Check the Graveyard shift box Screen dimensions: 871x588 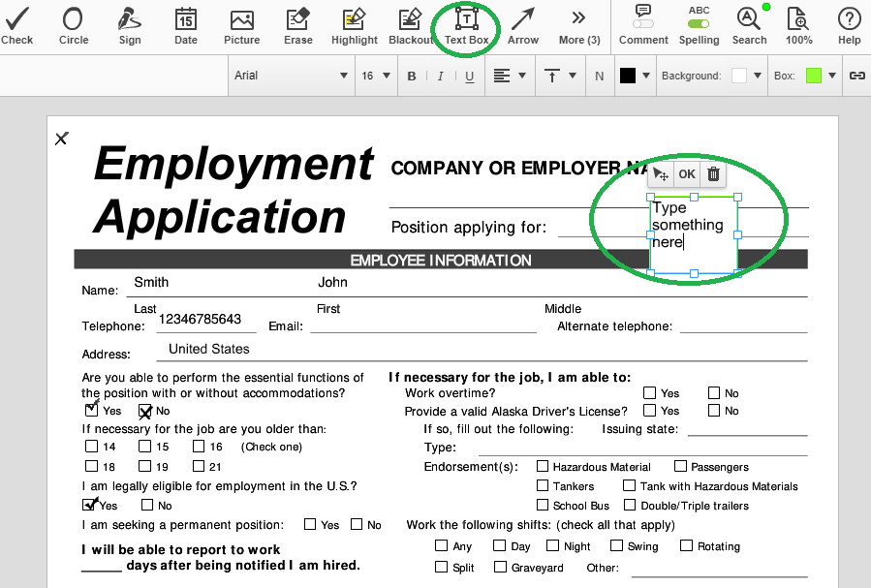pos(501,567)
